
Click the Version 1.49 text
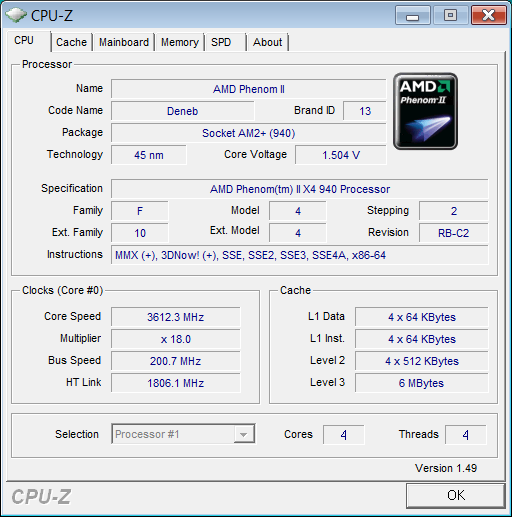[x=446, y=468]
